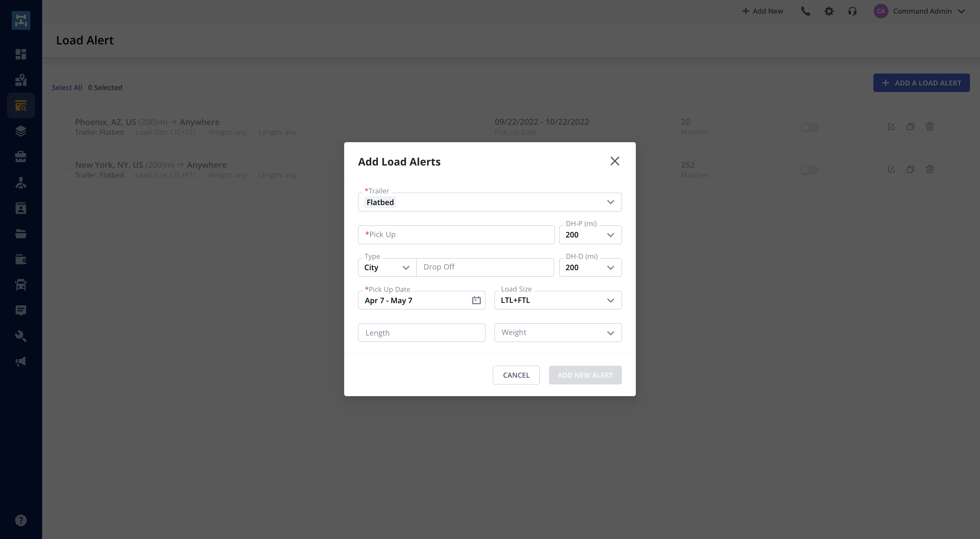Click the Length input field
980x539 pixels.
tap(422, 333)
